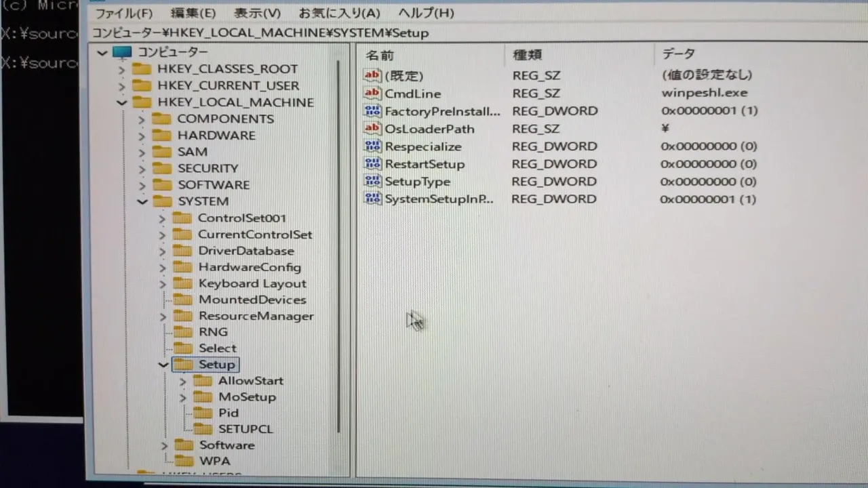Expand the HKEY_CURRENT_USER chevron
The image size is (868, 488).
pos(121,86)
